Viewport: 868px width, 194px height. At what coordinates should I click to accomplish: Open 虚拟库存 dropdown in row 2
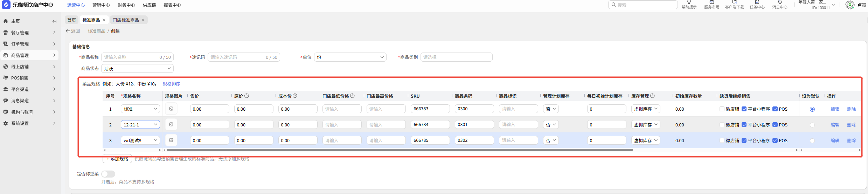click(646, 125)
